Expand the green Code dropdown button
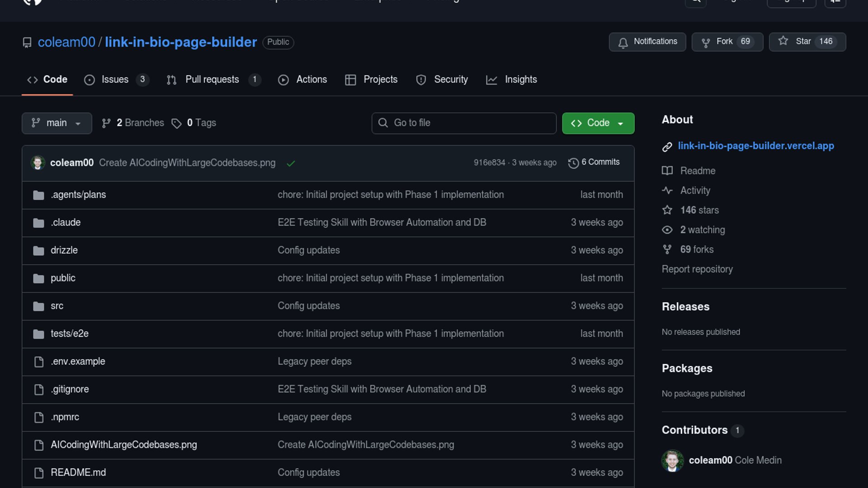 coord(598,123)
